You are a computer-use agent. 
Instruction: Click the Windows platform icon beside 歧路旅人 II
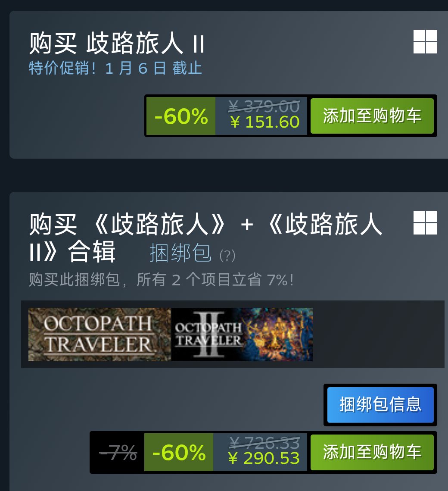[425, 42]
